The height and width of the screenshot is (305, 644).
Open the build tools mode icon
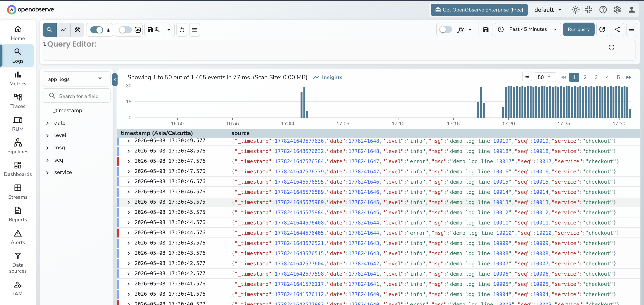[78, 30]
